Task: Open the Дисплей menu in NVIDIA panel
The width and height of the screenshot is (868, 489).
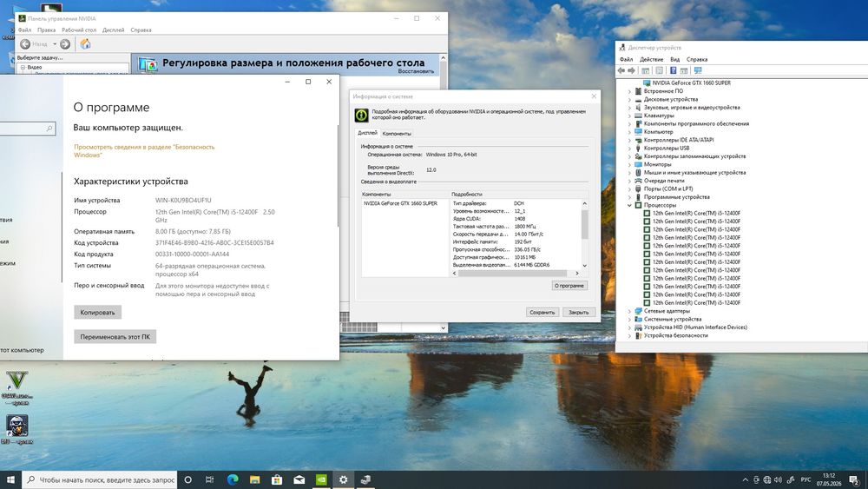Action: tap(114, 30)
